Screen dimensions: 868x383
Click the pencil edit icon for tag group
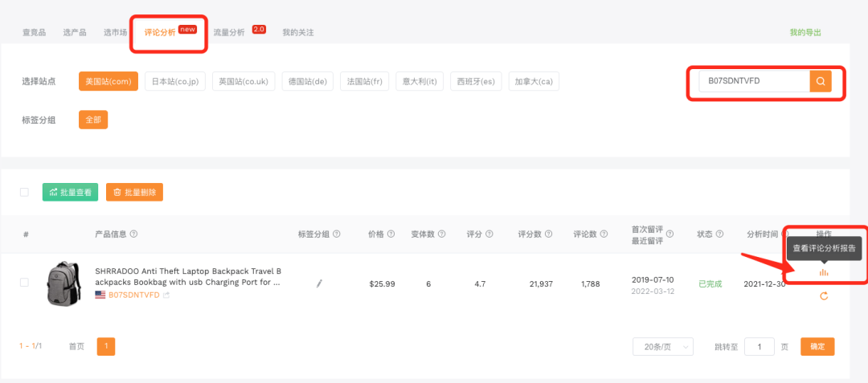319,283
